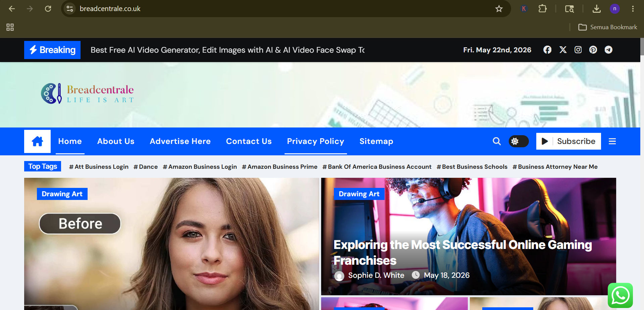This screenshot has height=310, width=644.
Task: Open Chrome three-dot menu
Action: pos(633,9)
